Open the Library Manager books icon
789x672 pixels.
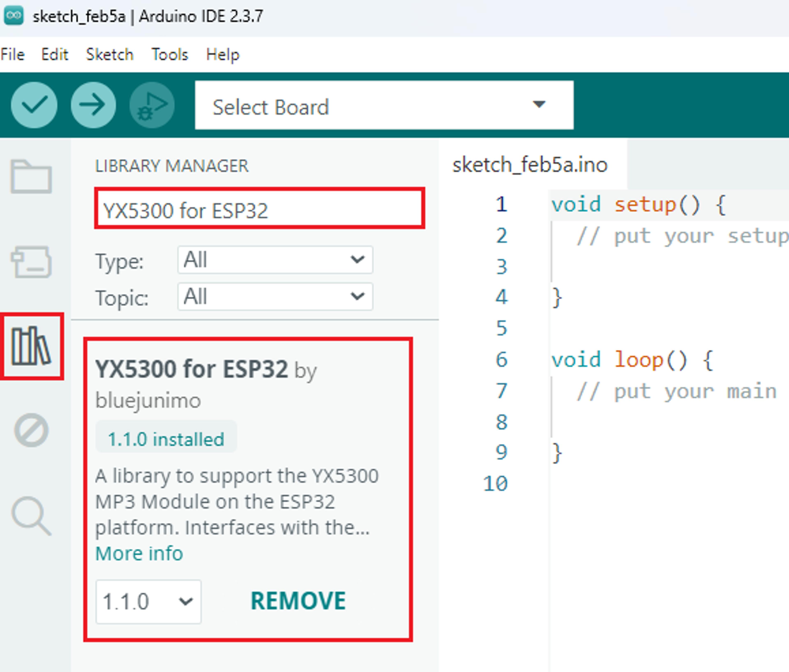[31, 346]
